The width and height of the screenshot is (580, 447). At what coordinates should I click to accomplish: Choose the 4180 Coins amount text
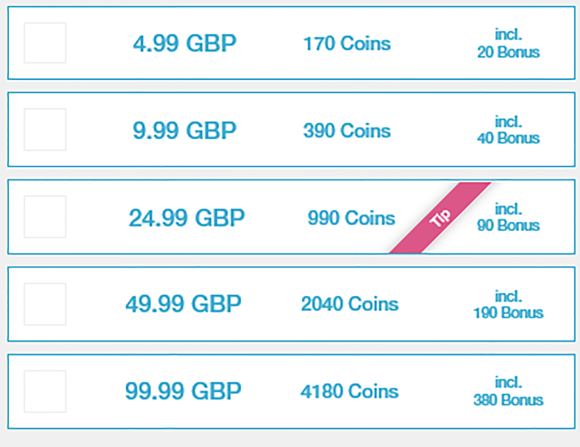coord(350,391)
